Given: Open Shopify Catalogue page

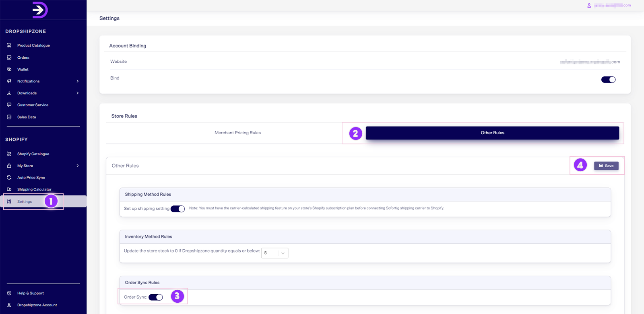Looking at the screenshot, I should click(33, 154).
